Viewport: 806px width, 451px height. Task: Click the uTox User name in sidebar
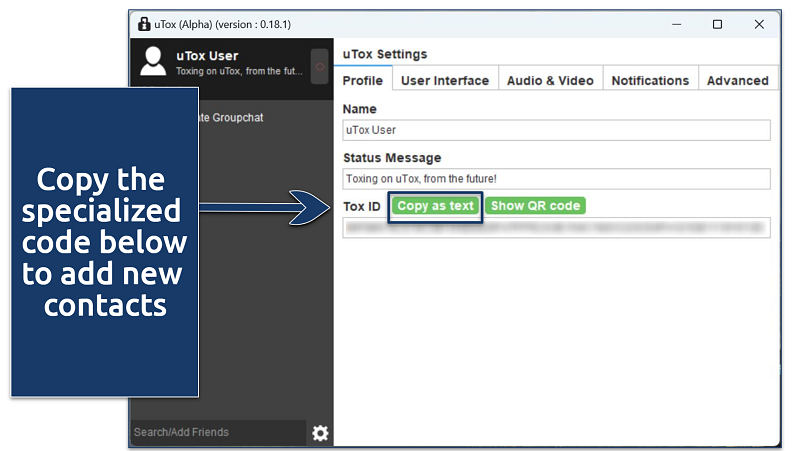207,56
